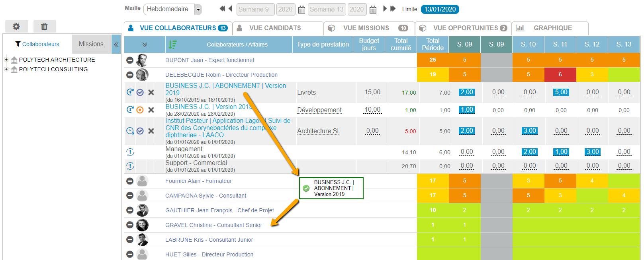Collapse the DUPONT Jean row
This screenshot has height=260, width=644.
[x=130, y=60]
